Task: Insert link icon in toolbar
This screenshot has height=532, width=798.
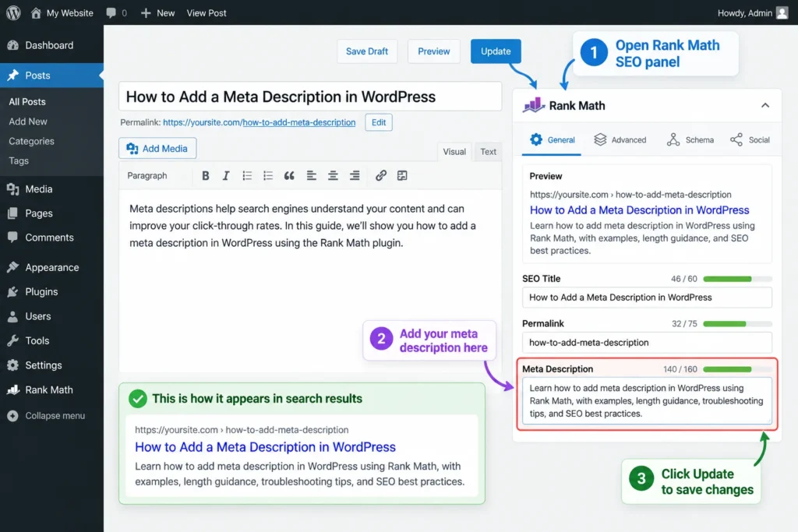Action: coord(380,175)
